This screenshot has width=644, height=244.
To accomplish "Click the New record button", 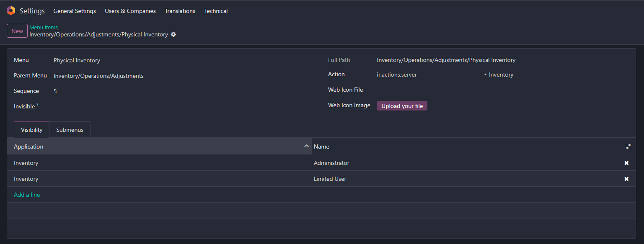I will [x=17, y=31].
